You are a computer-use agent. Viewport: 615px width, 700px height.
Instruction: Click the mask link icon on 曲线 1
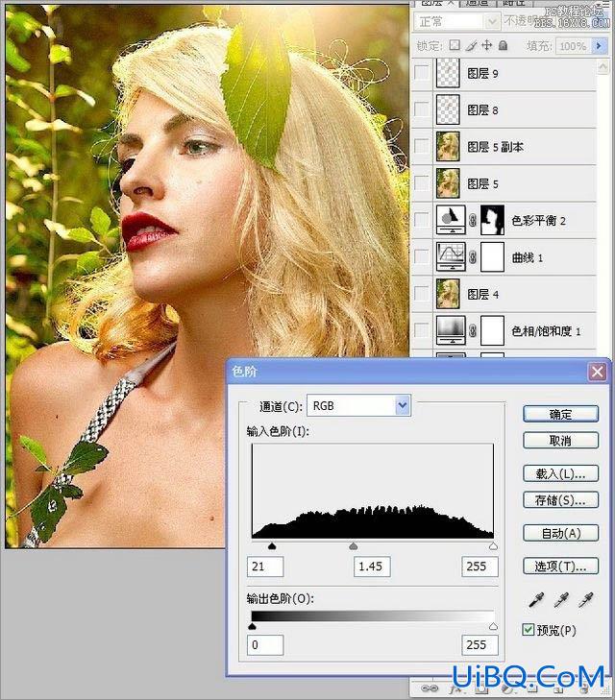(473, 257)
